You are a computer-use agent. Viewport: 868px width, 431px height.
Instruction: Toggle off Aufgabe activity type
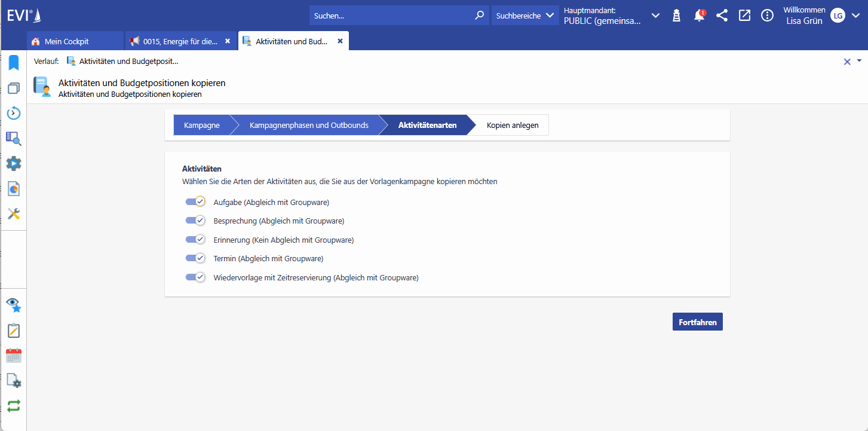point(195,202)
